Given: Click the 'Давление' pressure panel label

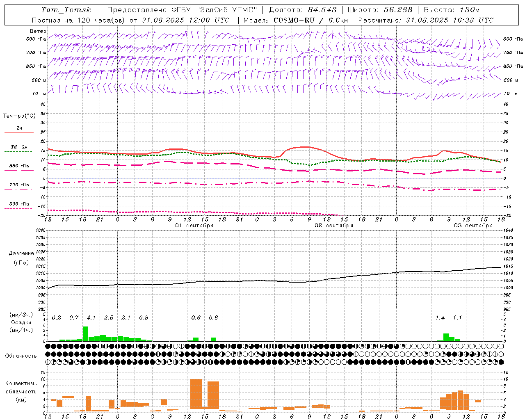Looking at the screenshot, I should (21, 253).
